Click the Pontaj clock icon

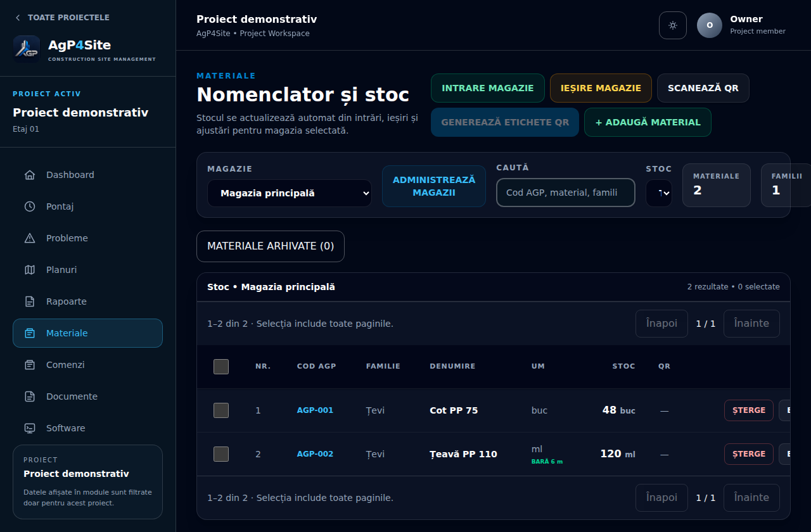click(30, 206)
